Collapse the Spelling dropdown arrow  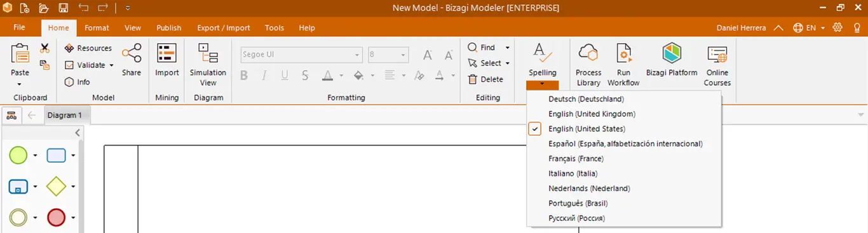click(x=542, y=84)
